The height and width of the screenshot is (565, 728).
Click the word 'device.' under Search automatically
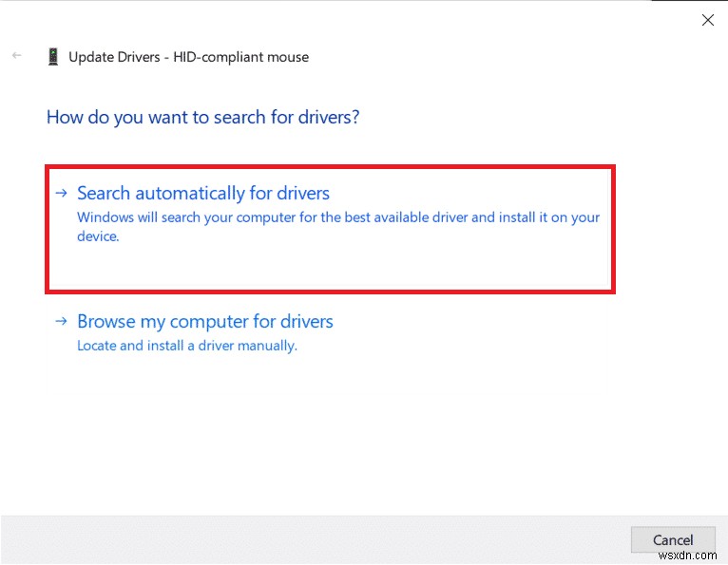click(98, 236)
